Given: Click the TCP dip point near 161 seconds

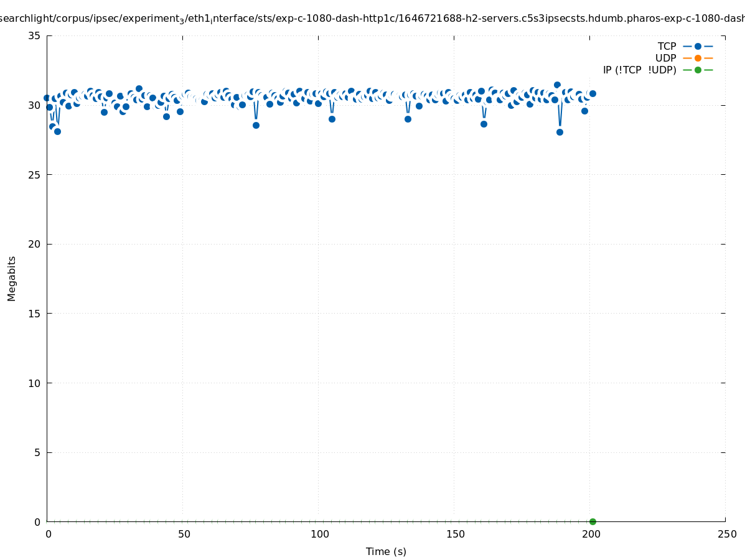Looking at the screenshot, I should point(484,124).
